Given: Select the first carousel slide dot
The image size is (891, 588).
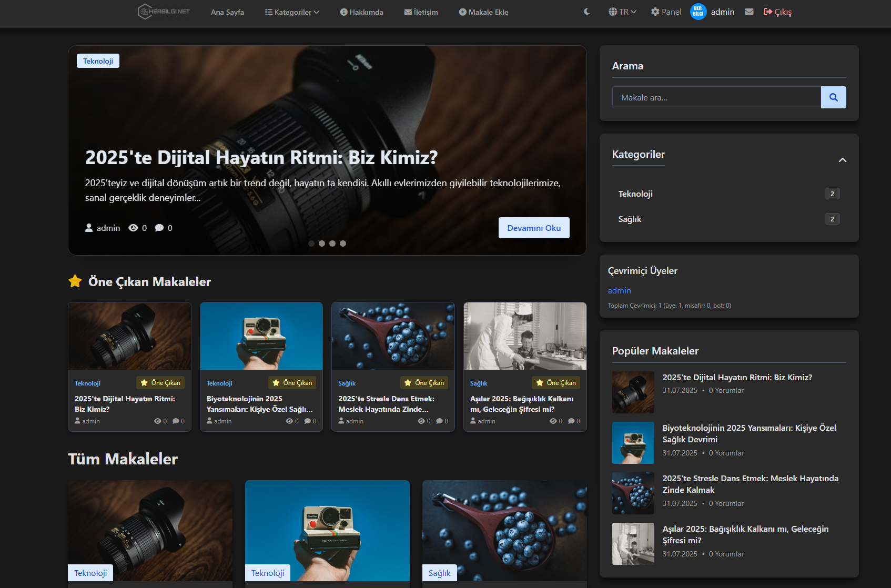Looking at the screenshot, I should pos(311,244).
